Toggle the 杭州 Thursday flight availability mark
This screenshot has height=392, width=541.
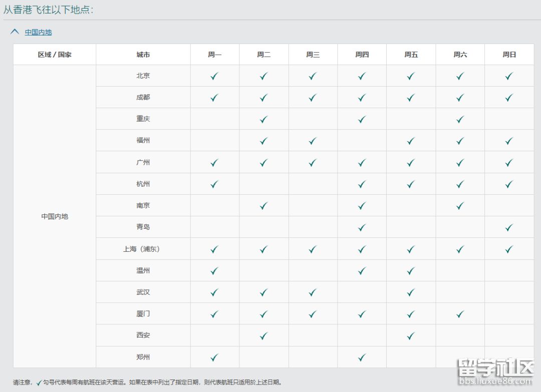362,183
